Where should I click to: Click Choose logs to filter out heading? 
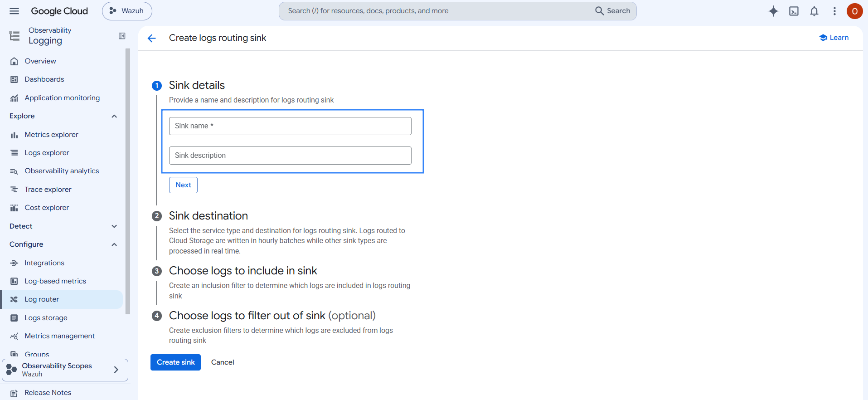pyautogui.click(x=272, y=316)
